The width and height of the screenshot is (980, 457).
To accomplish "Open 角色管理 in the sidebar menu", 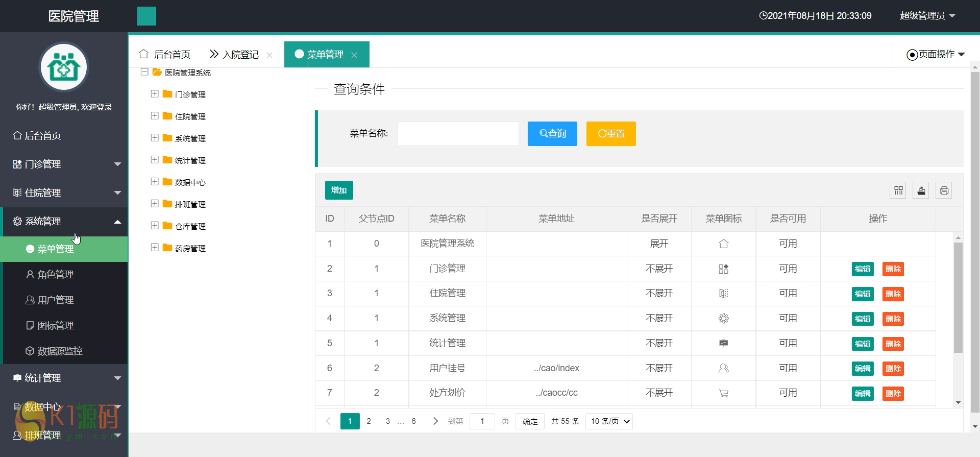I will click(56, 275).
